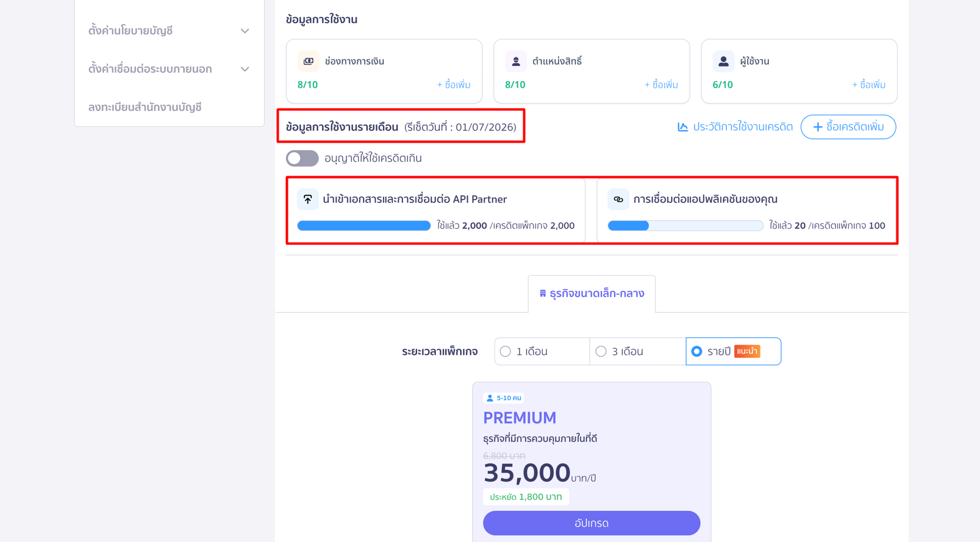This screenshot has width=980, height=542.
Task: Click the อัปเกรด button on PREMIUM plan
Action: point(592,523)
